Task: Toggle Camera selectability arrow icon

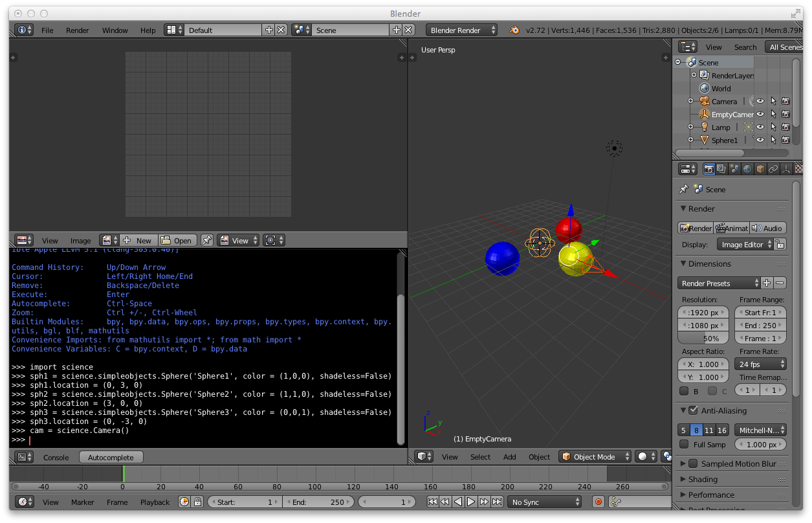Action: (x=773, y=102)
